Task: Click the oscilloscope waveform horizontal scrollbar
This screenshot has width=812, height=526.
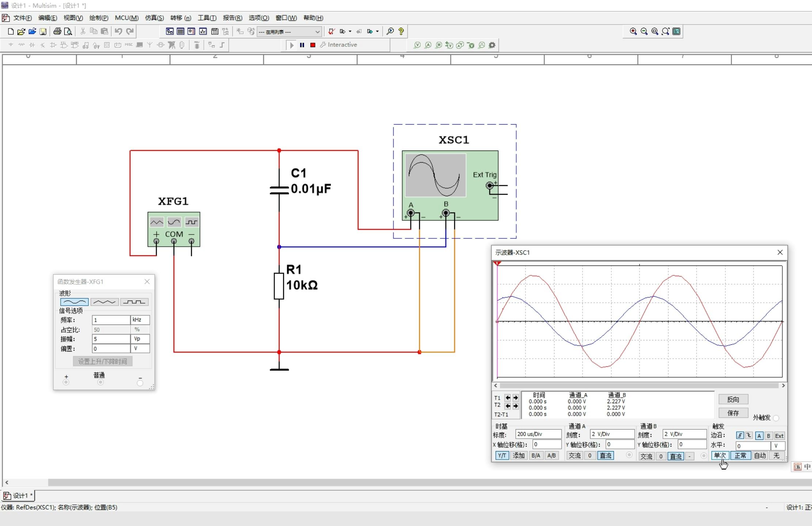Action: coord(639,385)
